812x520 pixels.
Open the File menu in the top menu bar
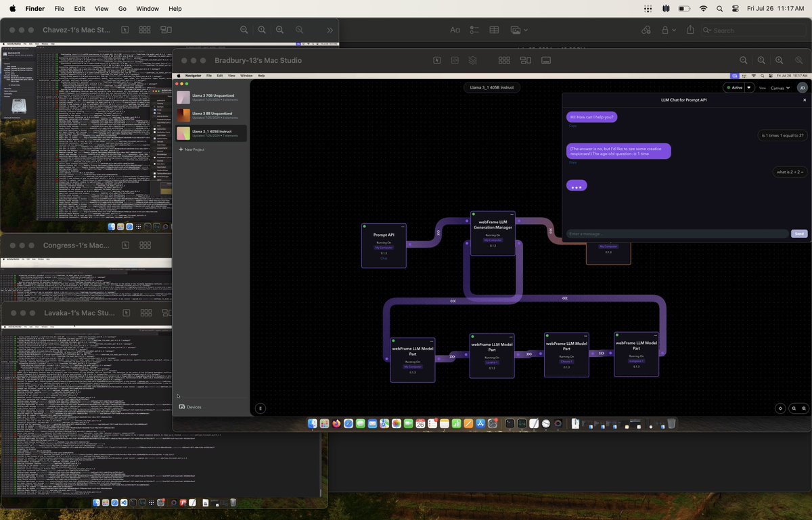coord(60,9)
